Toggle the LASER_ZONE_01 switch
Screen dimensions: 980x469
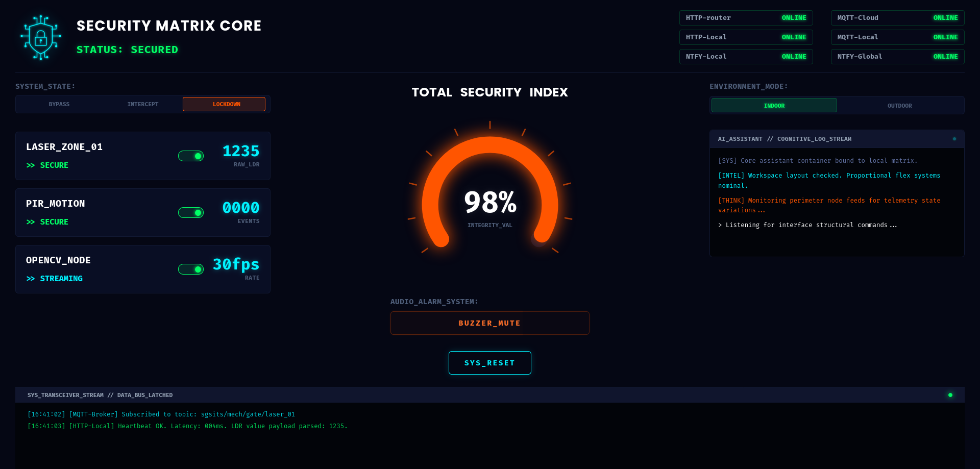(191, 156)
